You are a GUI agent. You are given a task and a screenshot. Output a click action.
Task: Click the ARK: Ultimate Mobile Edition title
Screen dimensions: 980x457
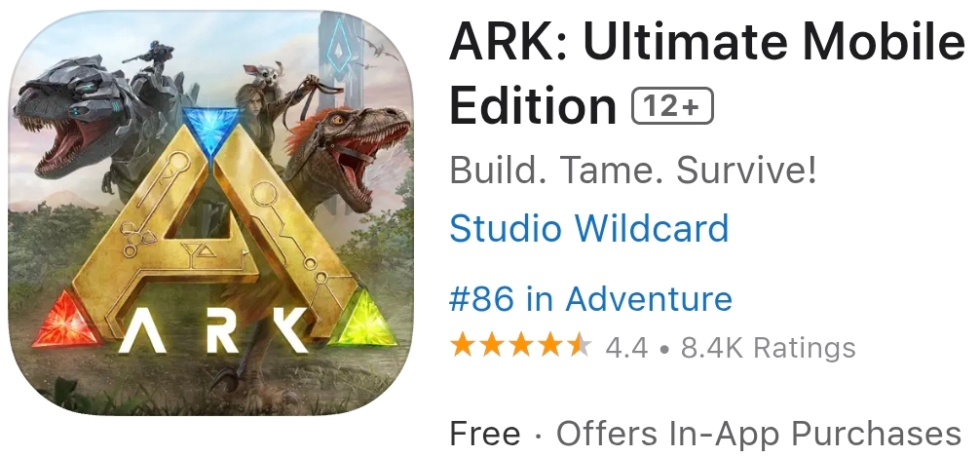click(x=707, y=72)
